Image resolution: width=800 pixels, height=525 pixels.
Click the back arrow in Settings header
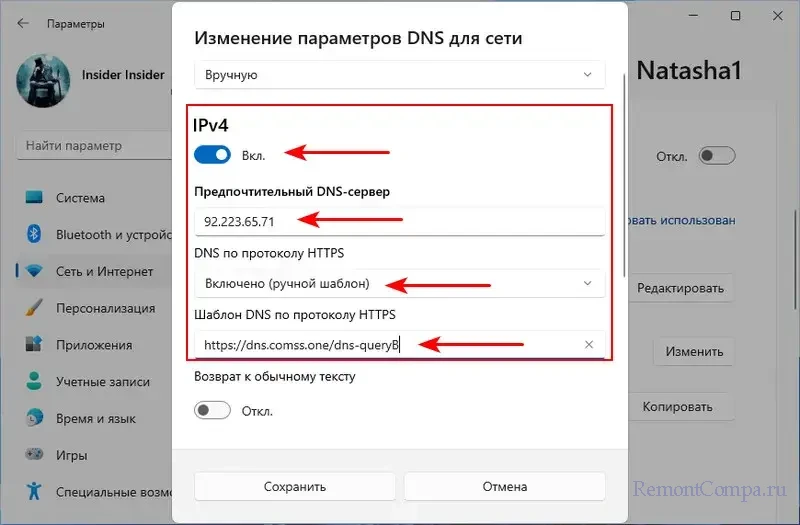point(23,22)
